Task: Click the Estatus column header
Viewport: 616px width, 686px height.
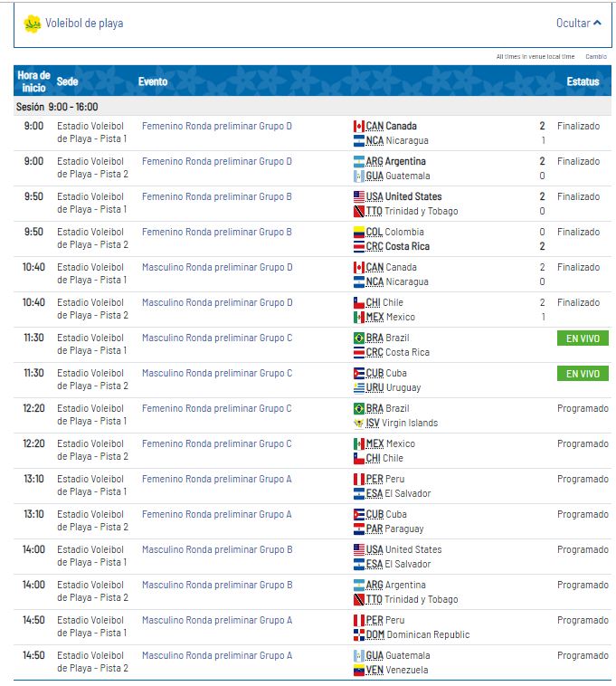Action: coord(583,81)
